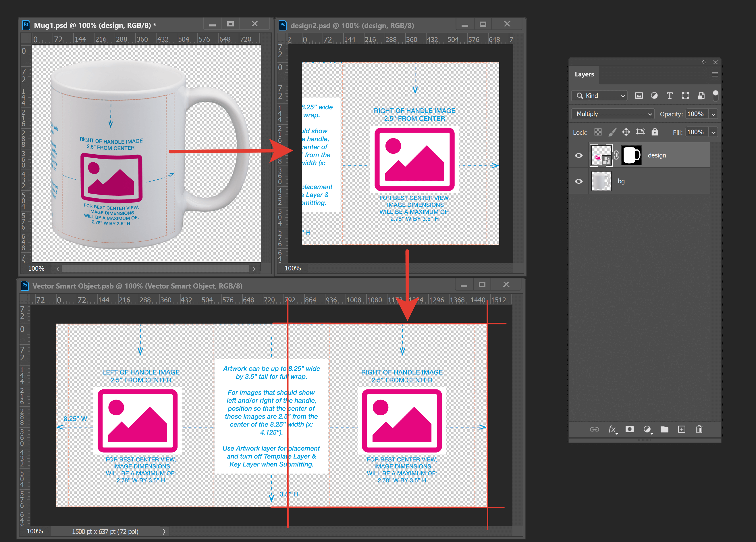Delete the selected layer using the trash icon
756x542 pixels.
point(699,429)
